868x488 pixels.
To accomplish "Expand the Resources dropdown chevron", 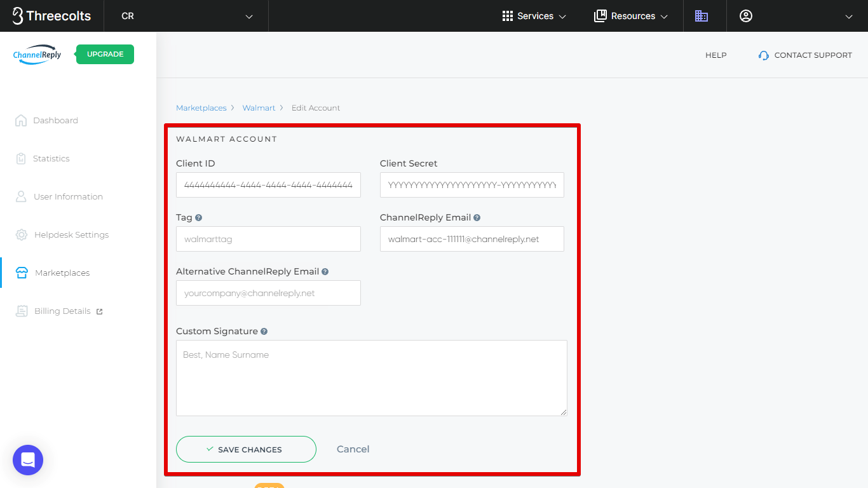I will pos(664,17).
